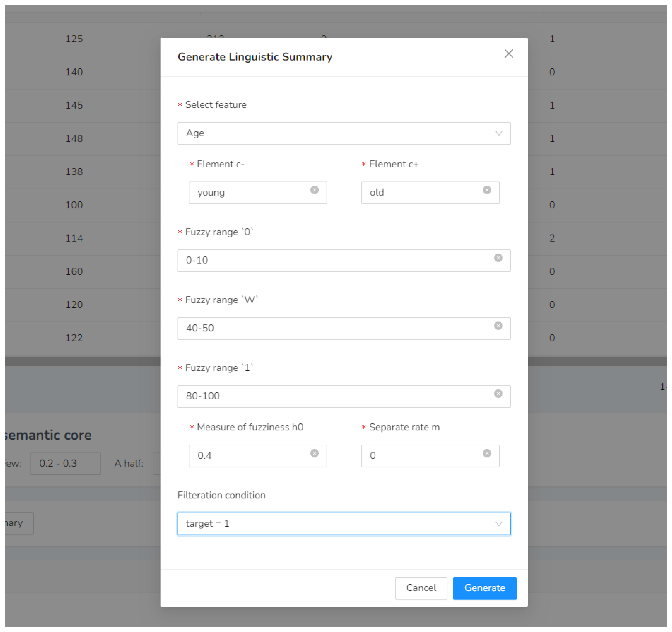Clear the Separate rate m value
Image resolution: width=672 pixels, height=632 pixels.
(487, 453)
